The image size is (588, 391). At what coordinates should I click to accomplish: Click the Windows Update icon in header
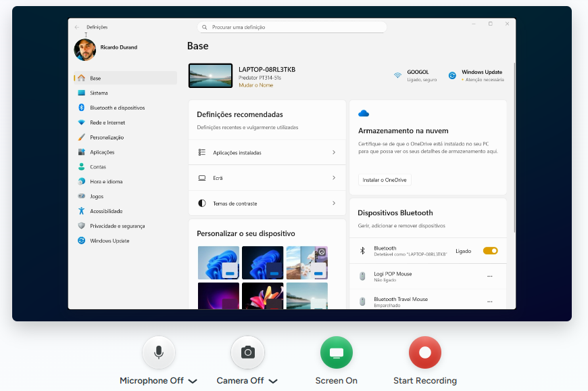(452, 75)
